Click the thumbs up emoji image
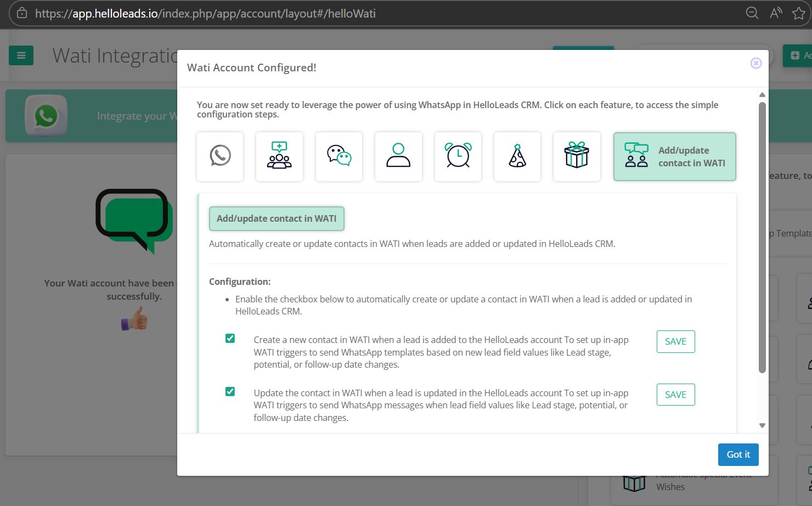This screenshot has height=506, width=812. click(x=135, y=318)
